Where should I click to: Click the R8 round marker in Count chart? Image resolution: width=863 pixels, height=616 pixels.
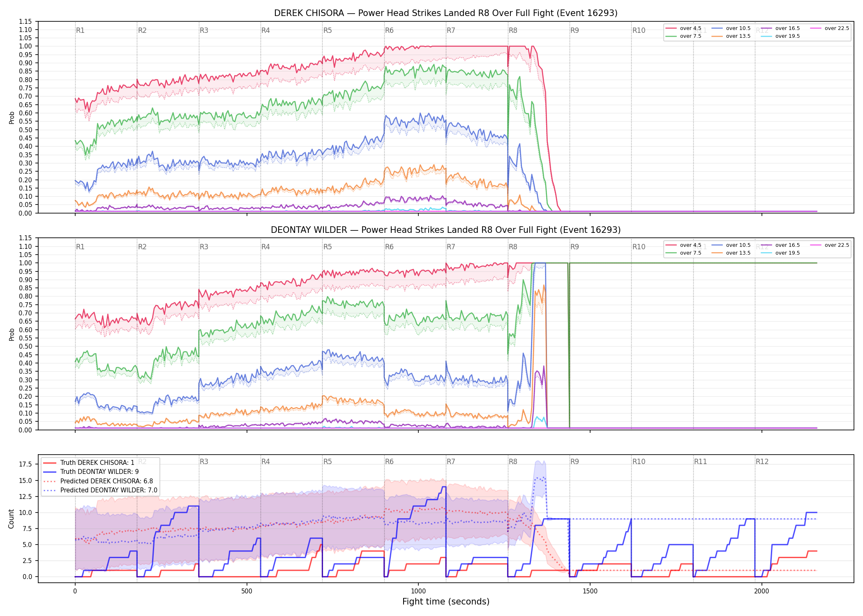[x=513, y=462]
